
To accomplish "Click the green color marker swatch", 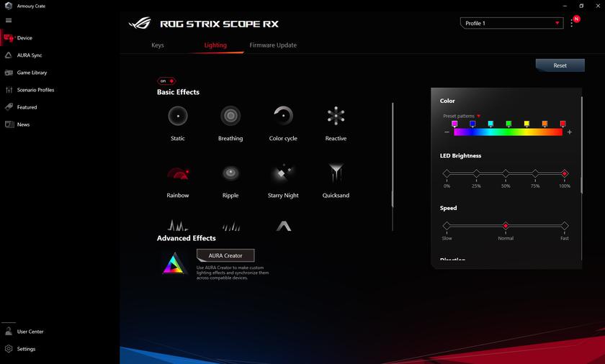I will (x=508, y=124).
